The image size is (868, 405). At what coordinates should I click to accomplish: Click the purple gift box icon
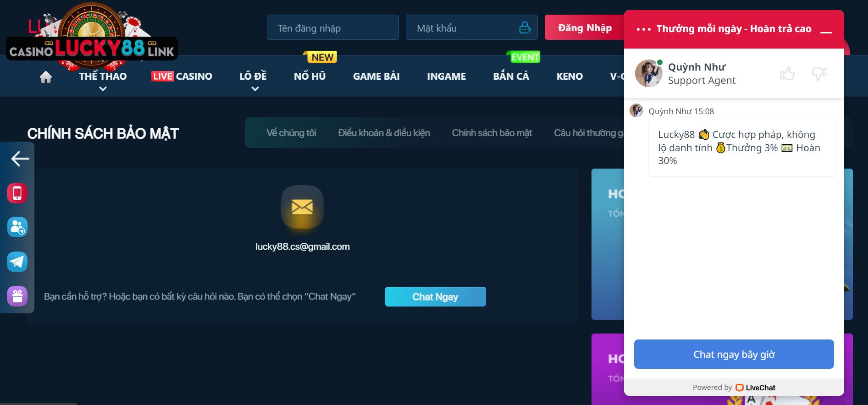coord(17,296)
